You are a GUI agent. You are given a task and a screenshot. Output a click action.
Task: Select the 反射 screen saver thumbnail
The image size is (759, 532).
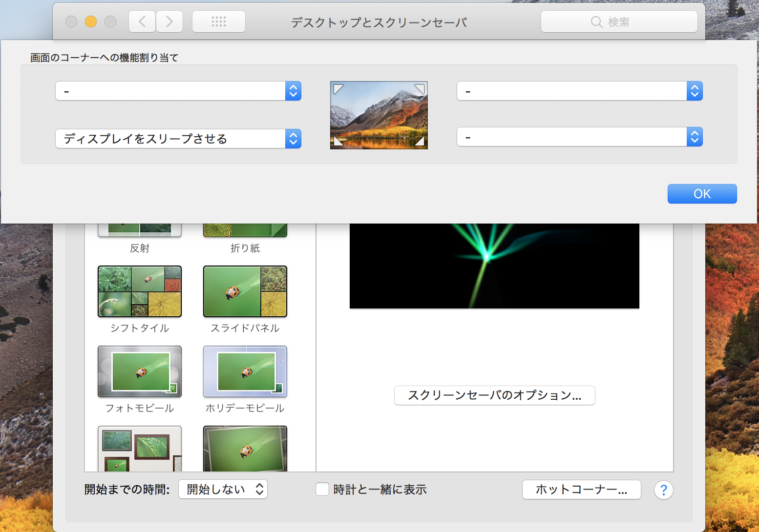[140, 230]
